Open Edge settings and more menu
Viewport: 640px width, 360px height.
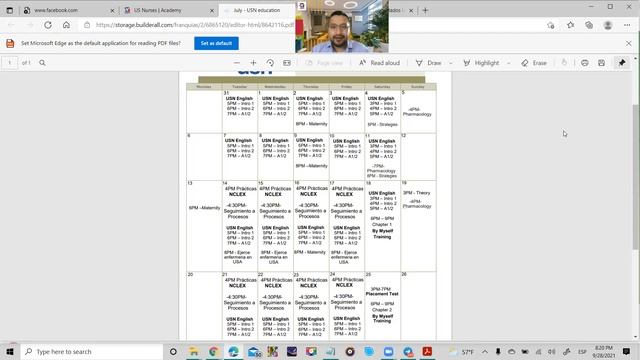[627, 25]
